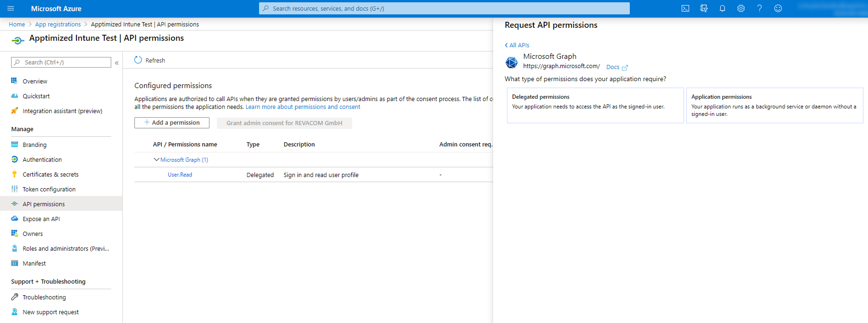
Task: Open the Azure portal hamburger menu
Action: [x=11, y=8]
